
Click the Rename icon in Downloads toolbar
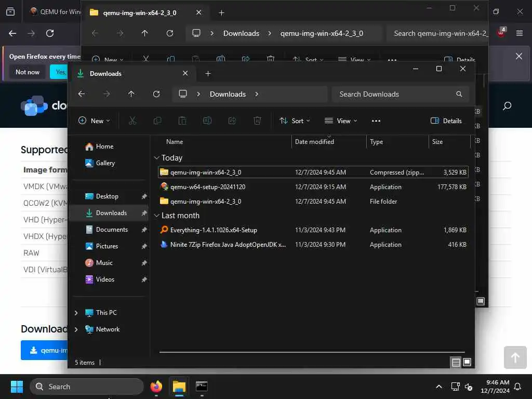207,121
